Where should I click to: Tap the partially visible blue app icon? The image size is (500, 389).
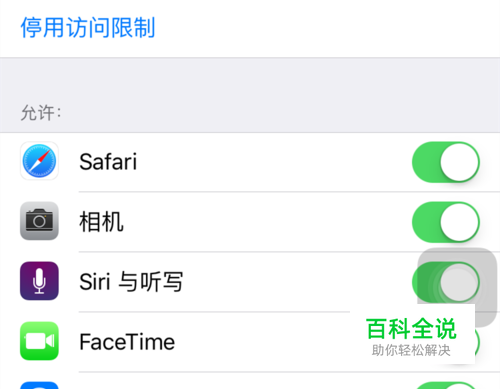[x=39, y=385]
